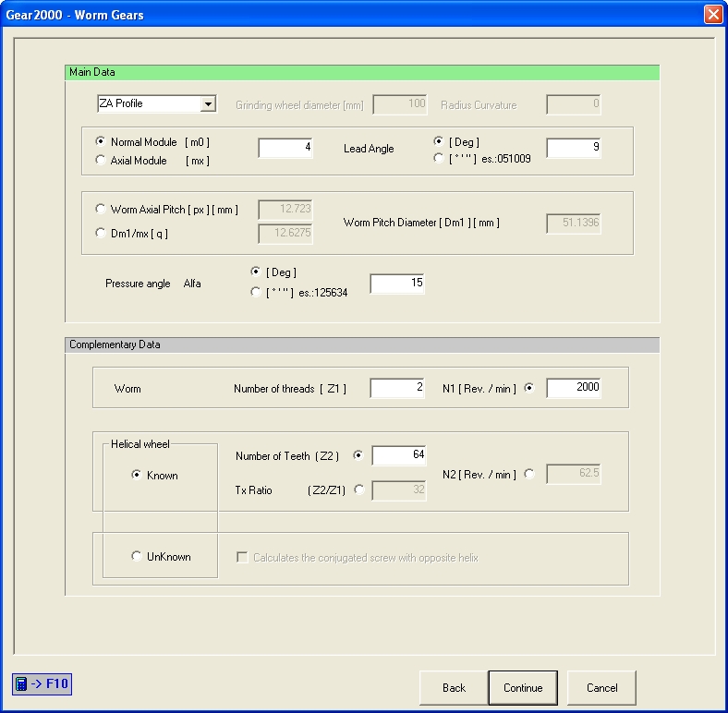Click the Main Data section header

[362, 72]
